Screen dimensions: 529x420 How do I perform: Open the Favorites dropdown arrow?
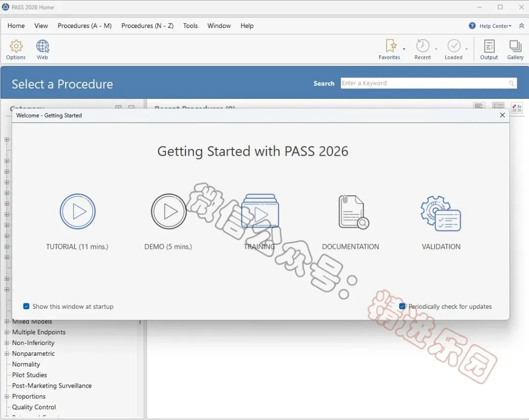coord(404,49)
